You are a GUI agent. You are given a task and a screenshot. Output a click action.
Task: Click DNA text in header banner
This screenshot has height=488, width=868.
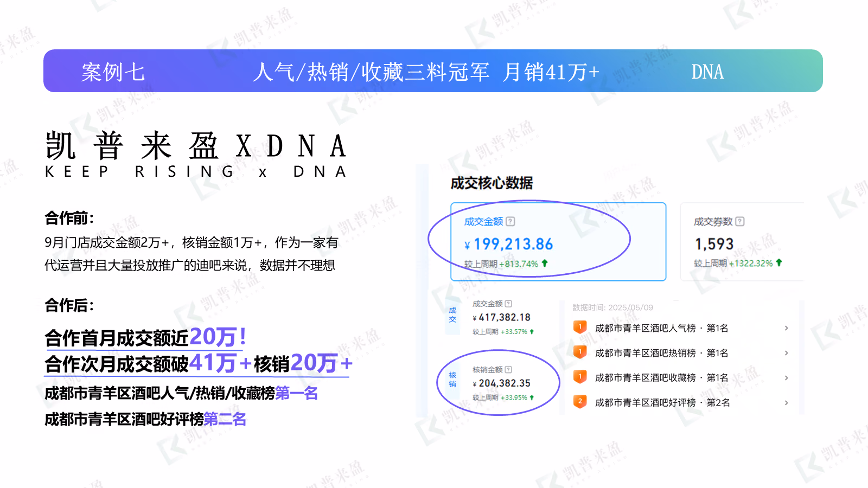click(707, 72)
